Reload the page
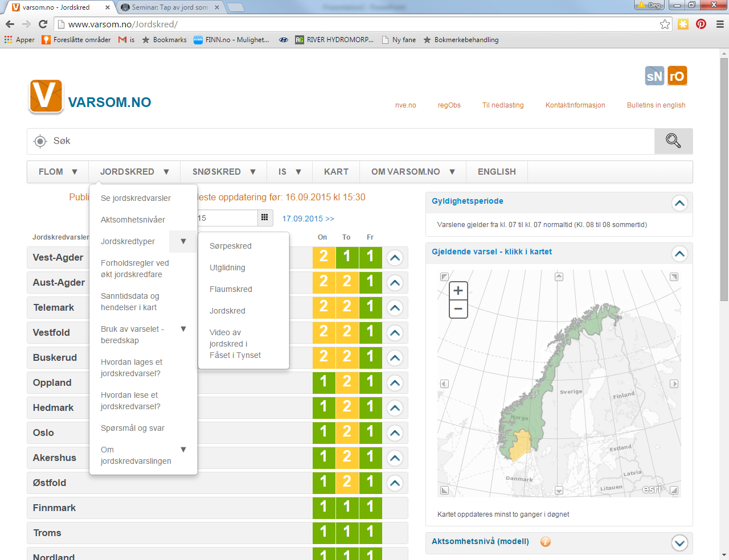The height and width of the screenshot is (560, 729). [43, 24]
